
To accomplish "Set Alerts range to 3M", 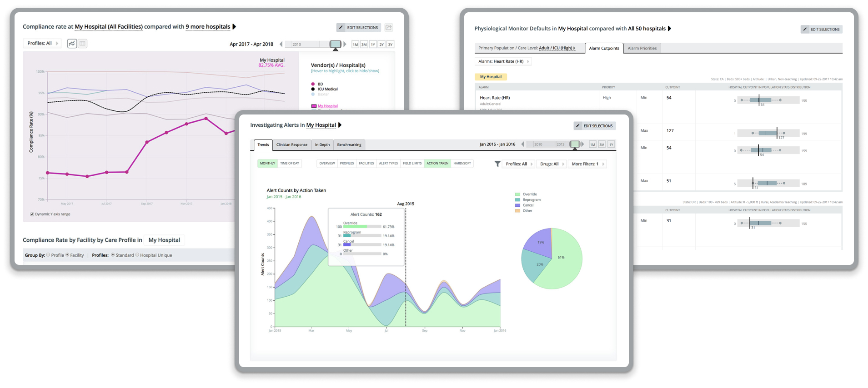I will (x=602, y=144).
